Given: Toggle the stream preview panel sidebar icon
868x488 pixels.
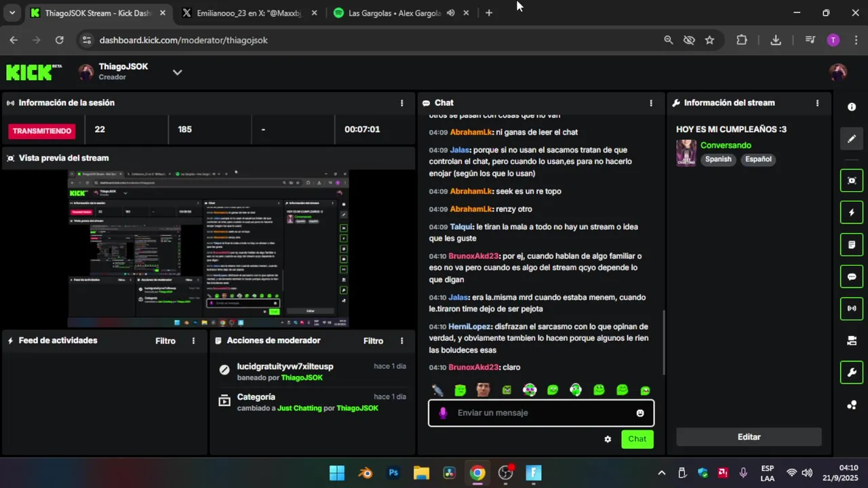Looking at the screenshot, I should 852,181.
